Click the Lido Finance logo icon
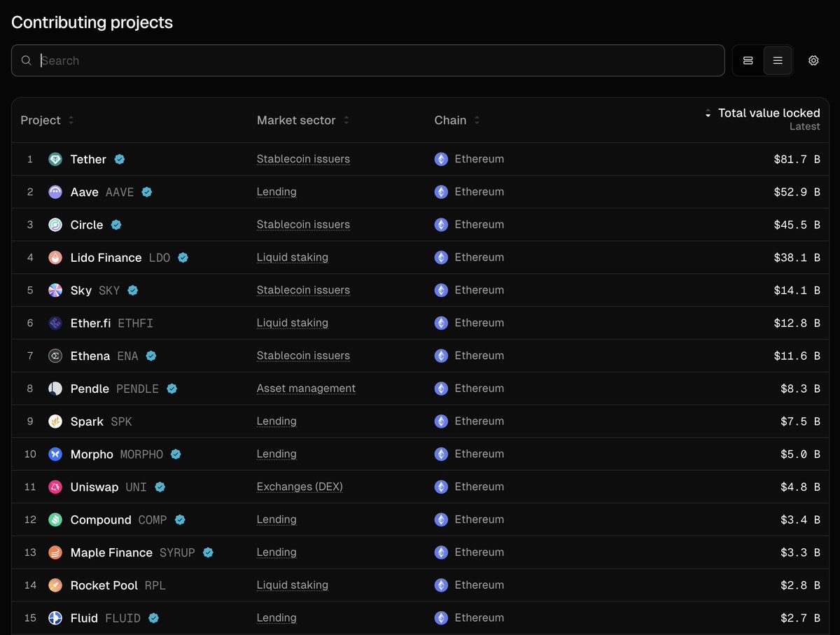840x635 pixels. point(55,258)
